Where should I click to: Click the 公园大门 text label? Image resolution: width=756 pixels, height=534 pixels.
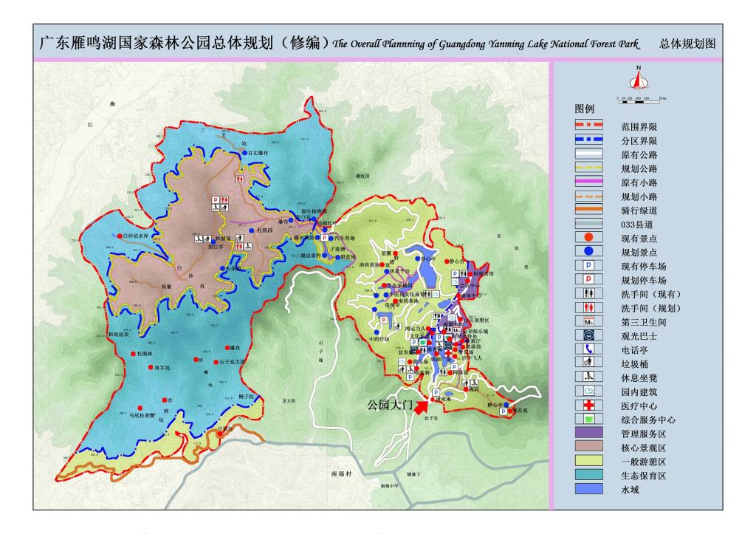pyautogui.click(x=389, y=404)
